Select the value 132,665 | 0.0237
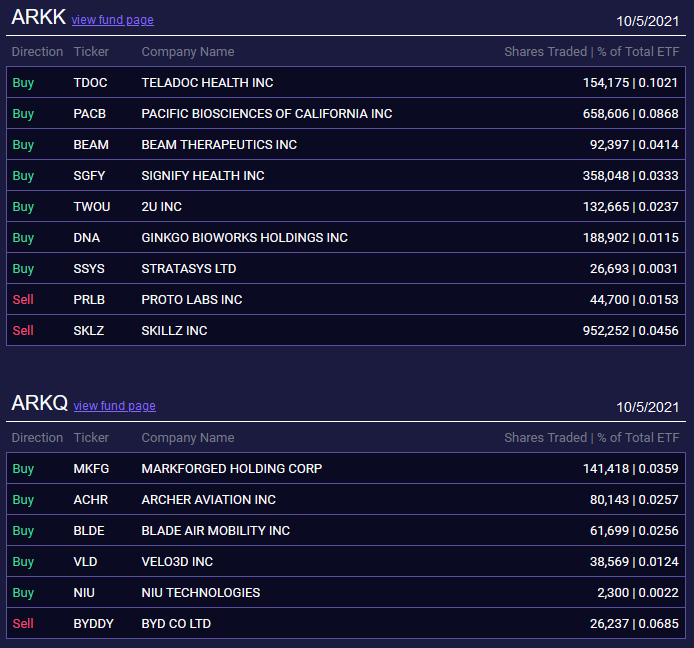This screenshot has width=694, height=648. point(630,207)
